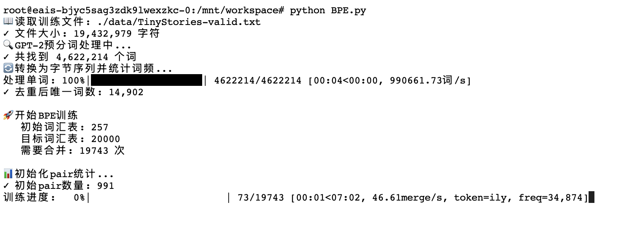Click the 19,432,979 file size value
This screenshot has height=231, width=644.
[x=103, y=34]
